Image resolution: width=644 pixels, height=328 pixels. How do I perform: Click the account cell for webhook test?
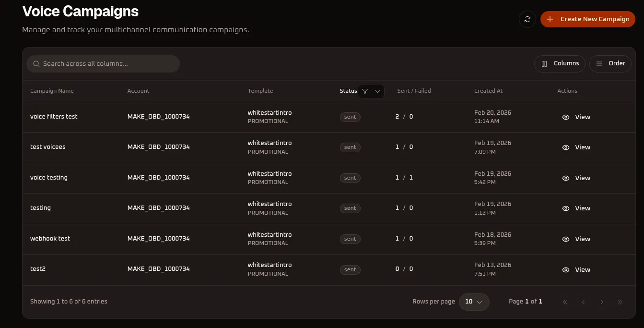(x=159, y=239)
